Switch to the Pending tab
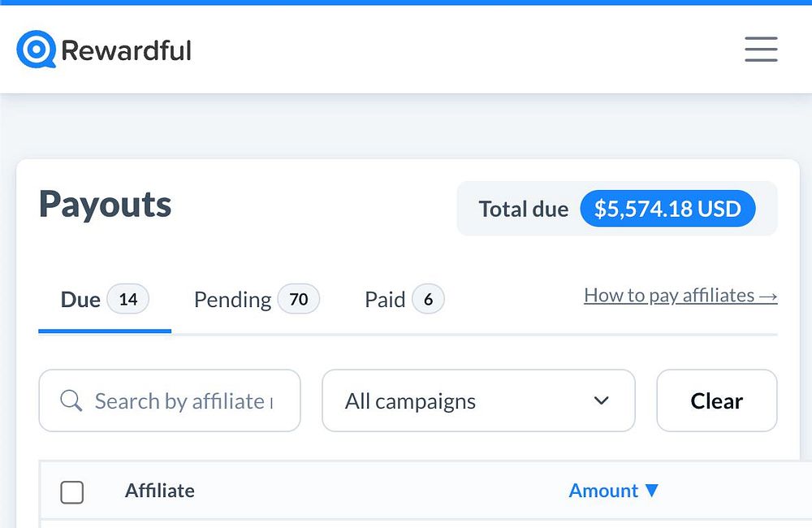Viewport: 812px width, 528px height. point(232,300)
